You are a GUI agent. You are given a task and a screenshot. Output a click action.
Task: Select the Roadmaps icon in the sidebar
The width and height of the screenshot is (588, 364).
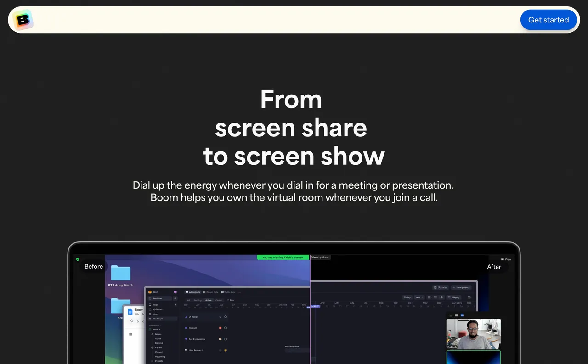[150, 319]
